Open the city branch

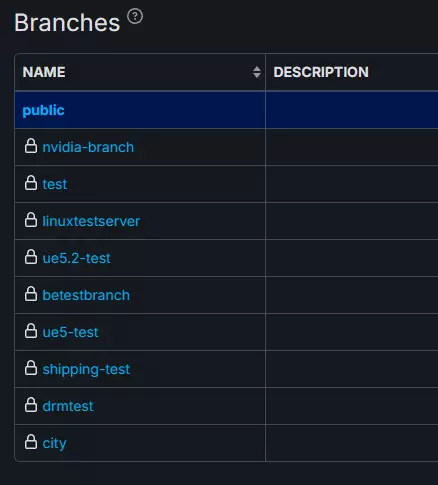pos(54,444)
